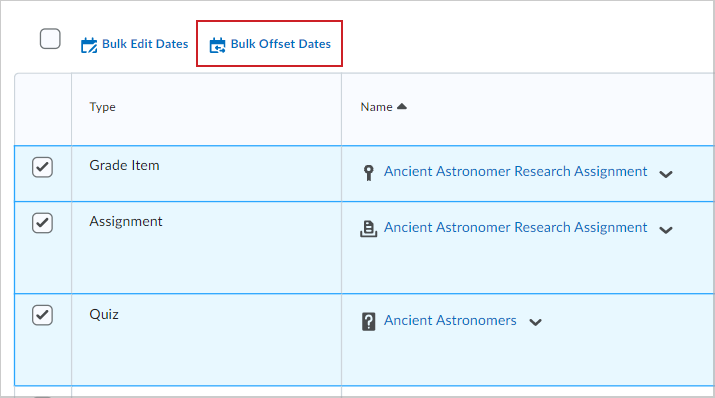Click the Grade Item key icon
Image resolution: width=715 pixels, height=398 pixels.
click(368, 173)
